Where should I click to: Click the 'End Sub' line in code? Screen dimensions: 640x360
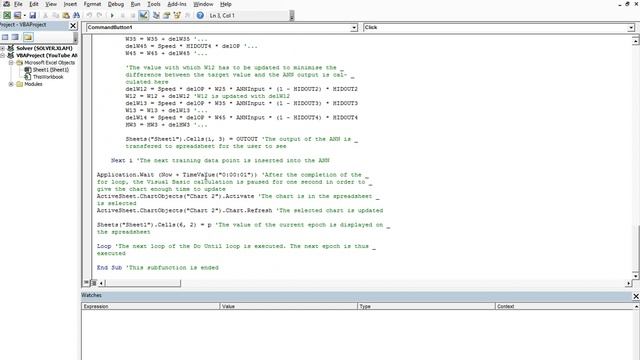coord(158,268)
